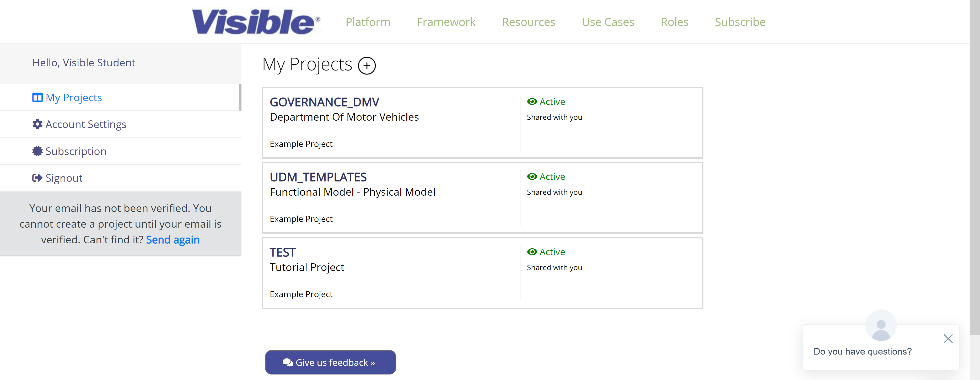Screen dimensions: 980x380
Task: Click Active status of TEST project
Action: (552, 252)
